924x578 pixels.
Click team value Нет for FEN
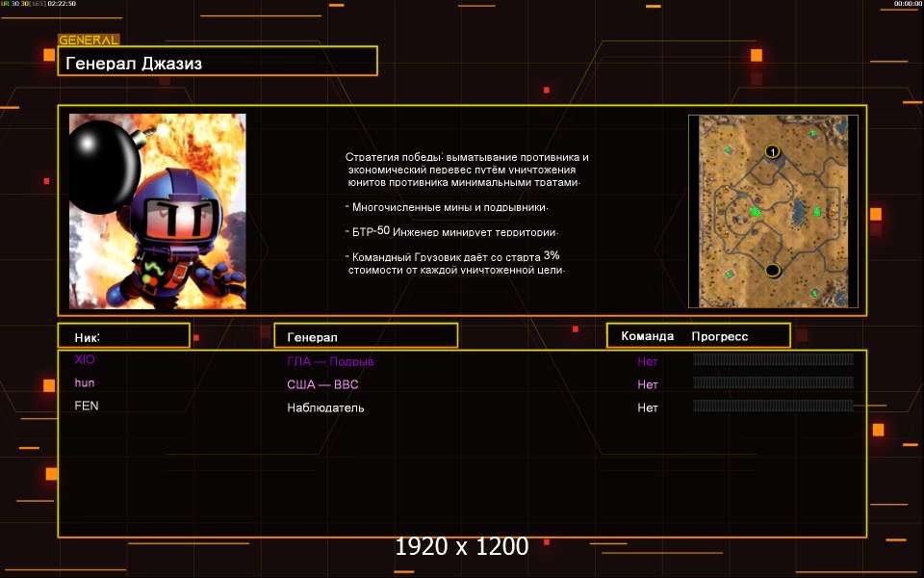(647, 407)
